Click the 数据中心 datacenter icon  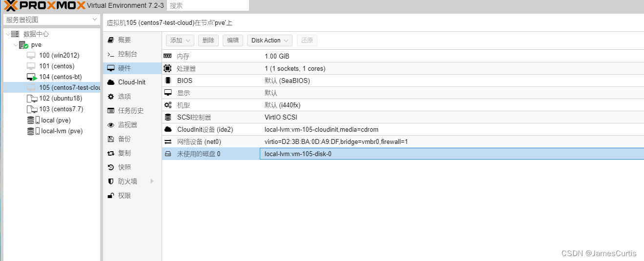pos(16,34)
